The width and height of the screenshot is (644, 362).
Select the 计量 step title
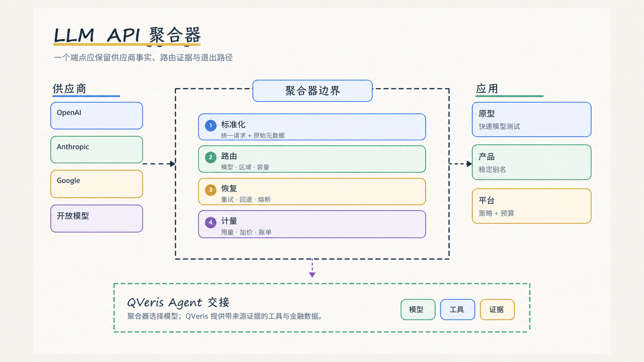(x=229, y=221)
